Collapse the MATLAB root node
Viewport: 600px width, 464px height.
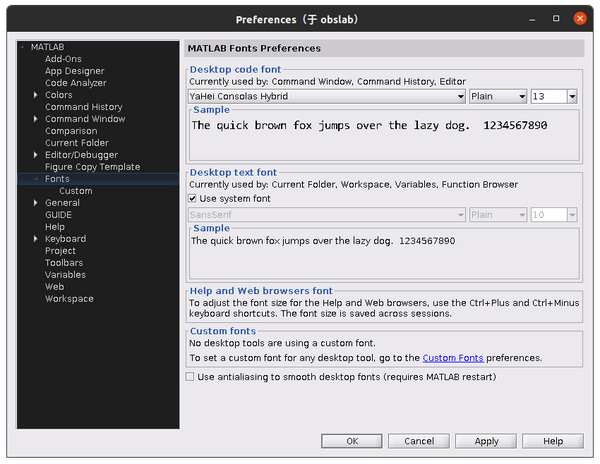23,47
